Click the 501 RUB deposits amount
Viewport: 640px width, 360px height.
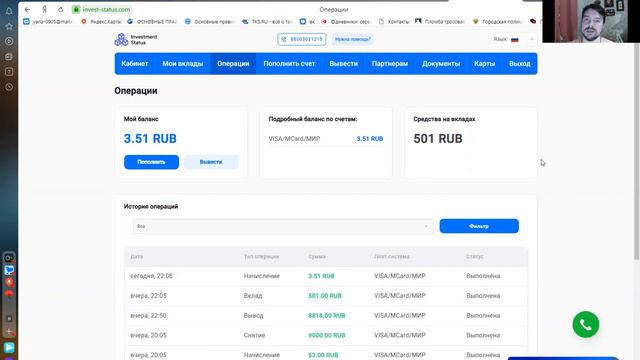coord(438,139)
